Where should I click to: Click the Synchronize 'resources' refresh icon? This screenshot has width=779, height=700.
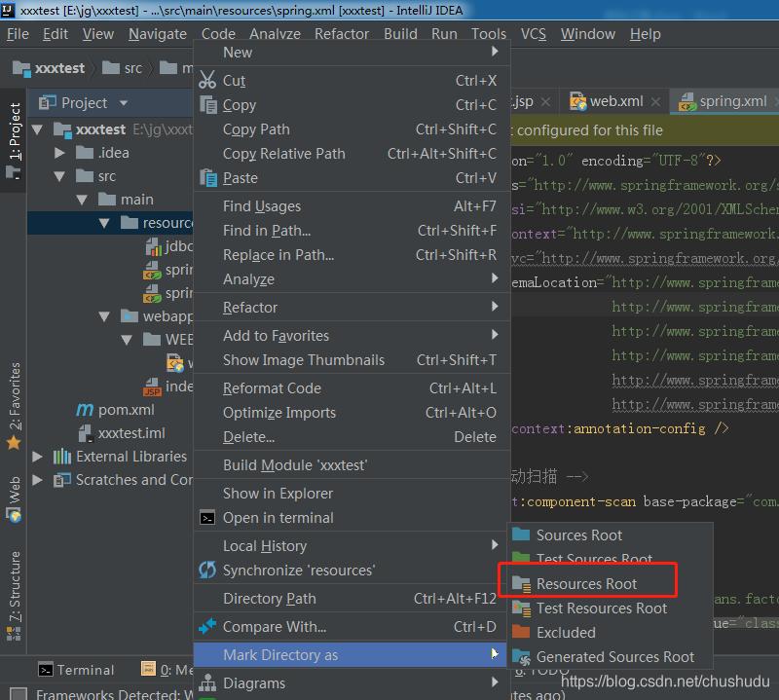[207, 570]
